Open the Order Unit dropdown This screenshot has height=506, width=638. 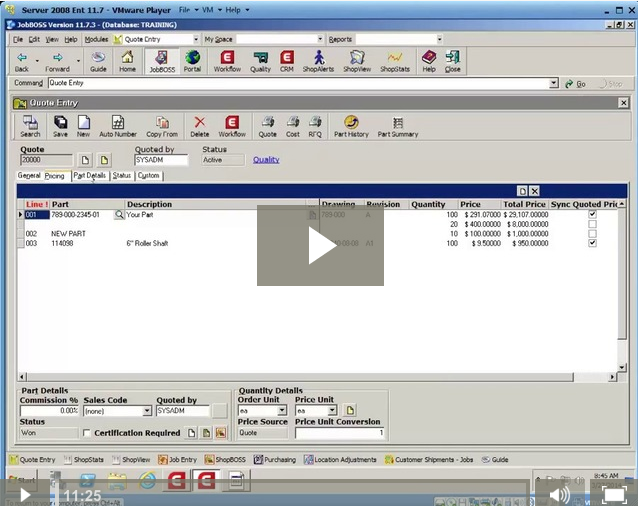coord(282,410)
